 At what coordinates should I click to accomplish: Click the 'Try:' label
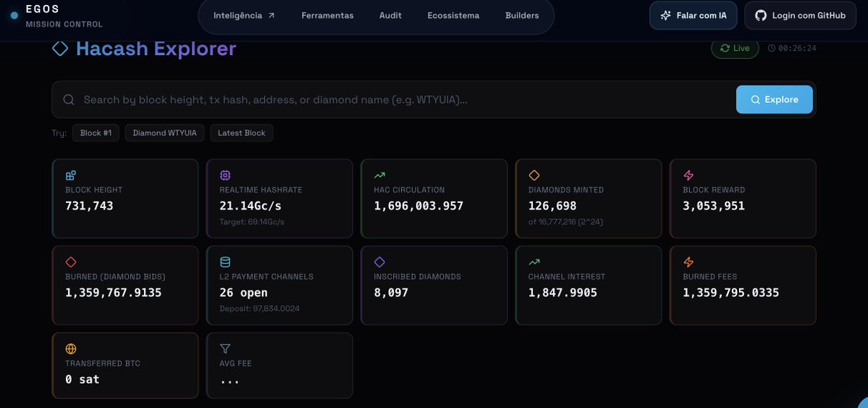[x=59, y=133]
